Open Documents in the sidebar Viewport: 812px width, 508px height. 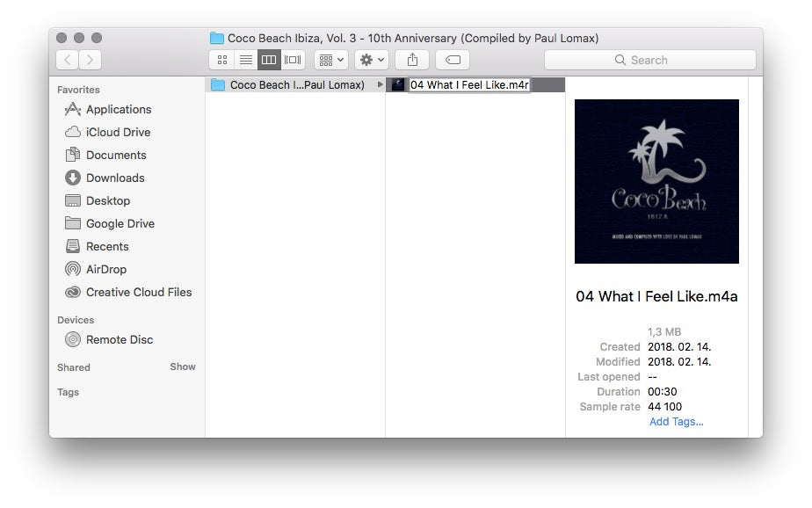(116, 155)
